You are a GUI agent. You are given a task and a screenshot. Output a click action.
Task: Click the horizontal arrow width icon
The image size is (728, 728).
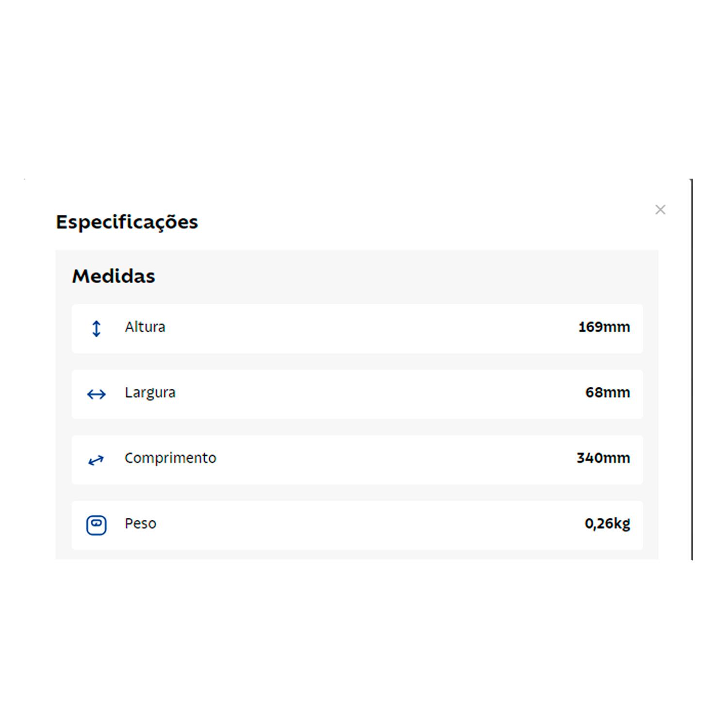(96, 394)
